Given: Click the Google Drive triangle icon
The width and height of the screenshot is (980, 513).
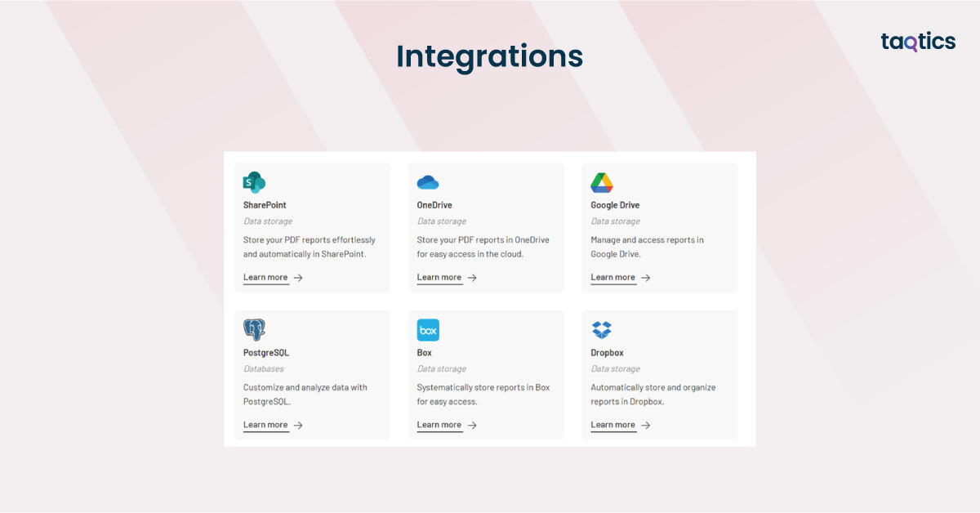Looking at the screenshot, I should [x=602, y=183].
